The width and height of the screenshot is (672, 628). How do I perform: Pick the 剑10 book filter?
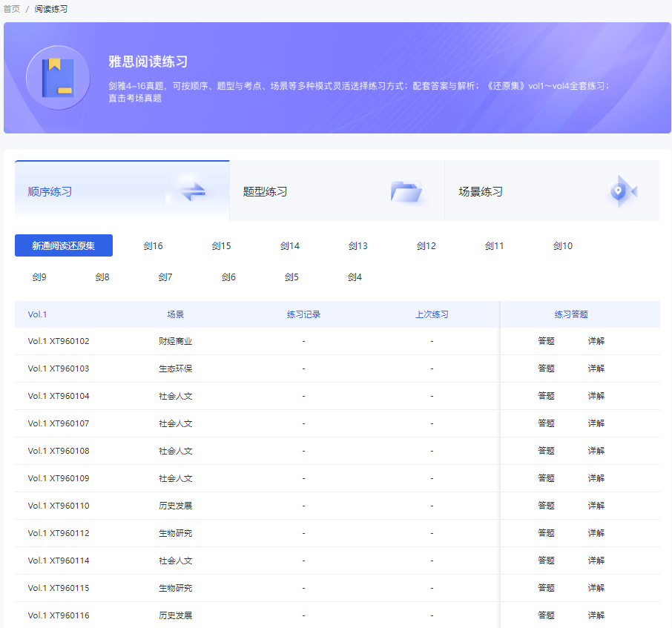pos(563,246)
